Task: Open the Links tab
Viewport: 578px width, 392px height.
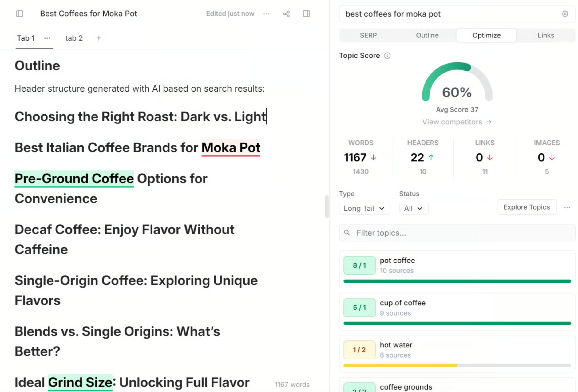Action: coord(545,35)
